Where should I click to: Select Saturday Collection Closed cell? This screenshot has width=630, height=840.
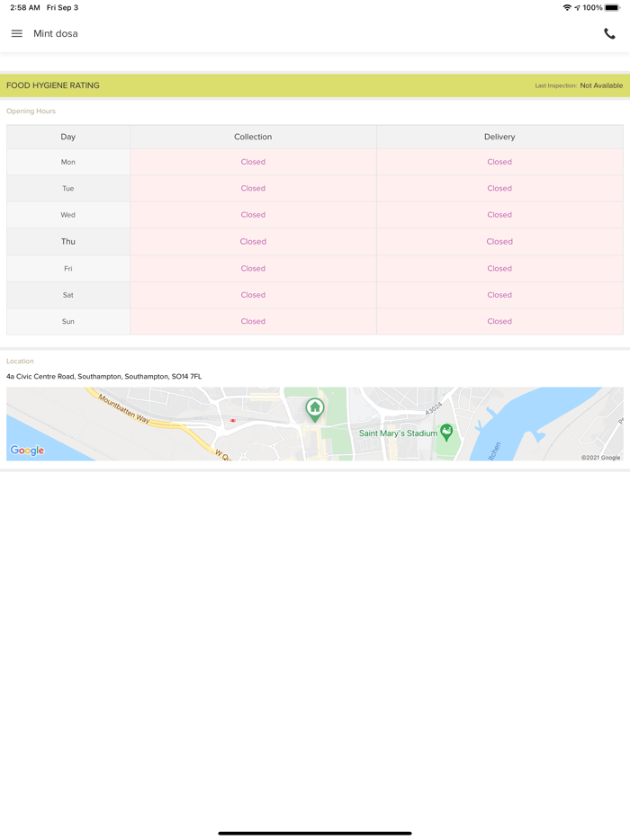[x=253, y=295]
